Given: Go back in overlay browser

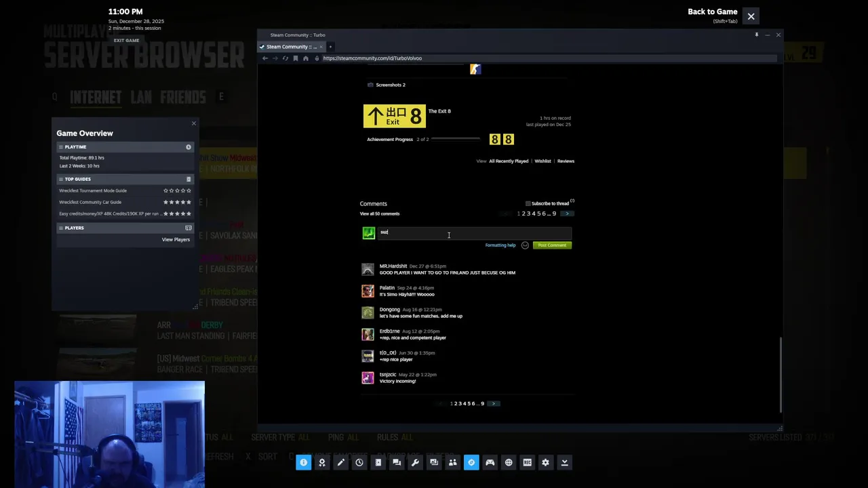Looking at the screenshot, I should tap(265, 58).
